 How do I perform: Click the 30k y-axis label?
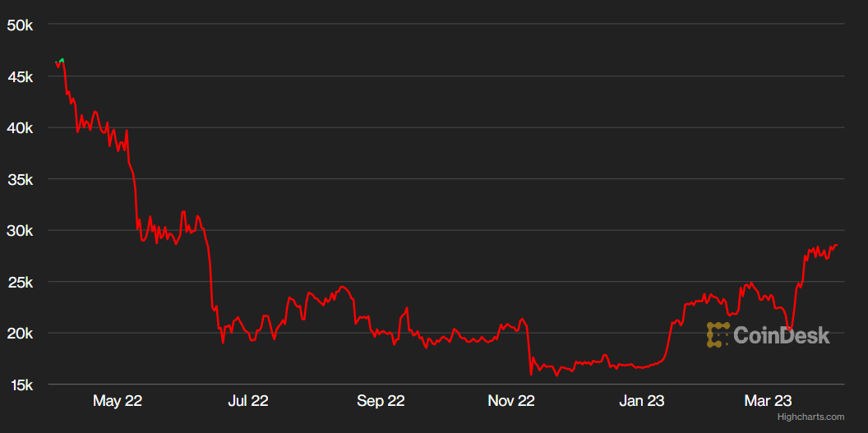19,231
